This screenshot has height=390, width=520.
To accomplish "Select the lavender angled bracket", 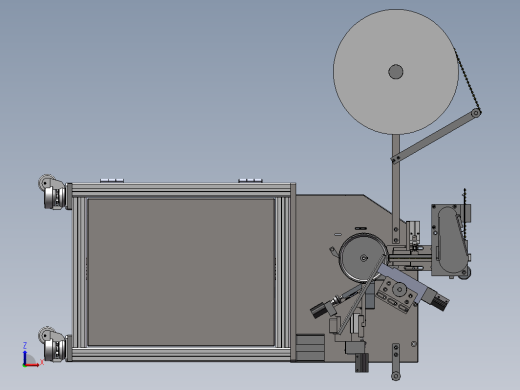I will point(405,280).
